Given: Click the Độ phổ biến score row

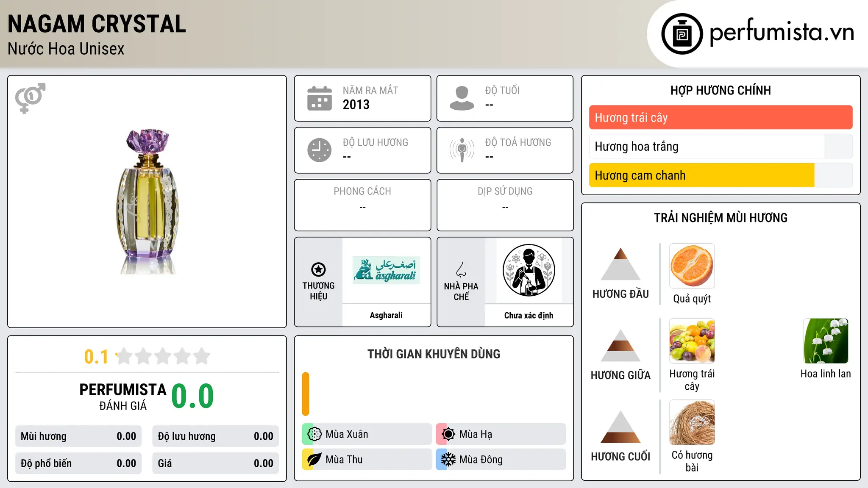Looking at the screenshot, I should [x=78, y=463].
